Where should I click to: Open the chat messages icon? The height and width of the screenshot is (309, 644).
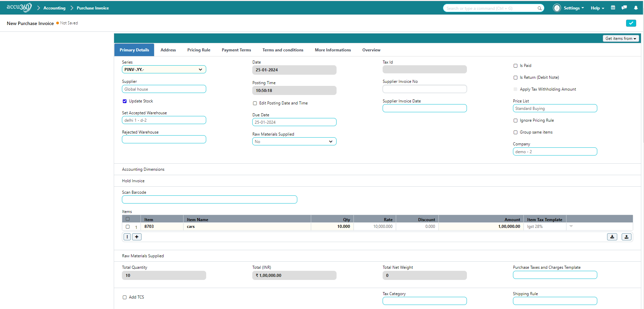(x=624, y=7)
